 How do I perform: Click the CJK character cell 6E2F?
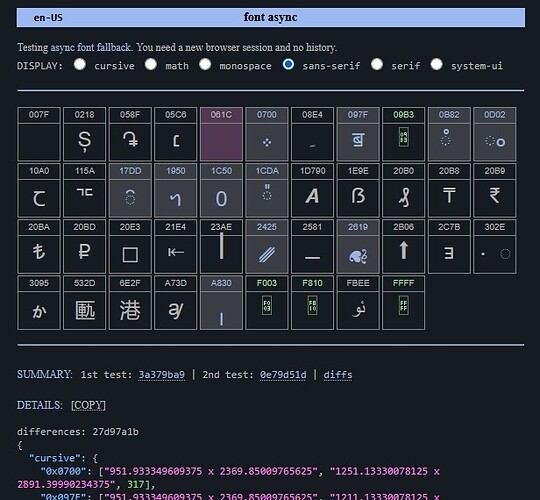(130, 302)
